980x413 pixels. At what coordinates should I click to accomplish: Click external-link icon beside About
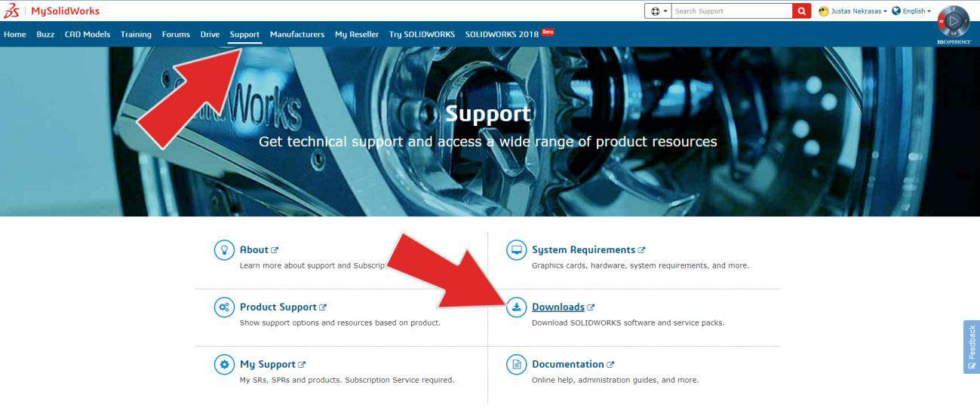click(x=275, y=250)
